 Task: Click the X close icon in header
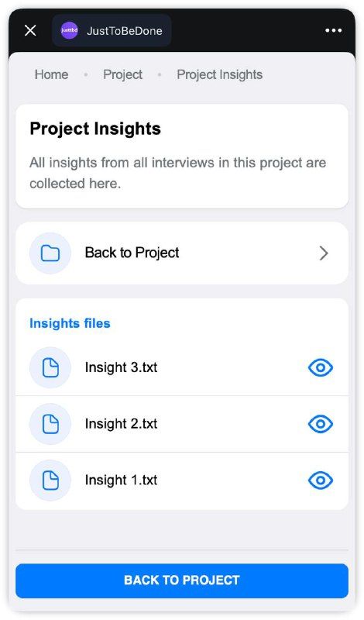point(30,30)
